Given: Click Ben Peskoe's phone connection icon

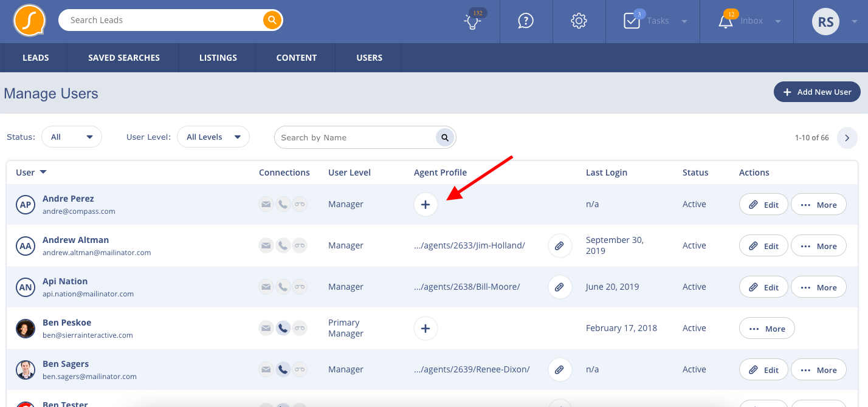Looking at the screenshot, I should (283, 329).
